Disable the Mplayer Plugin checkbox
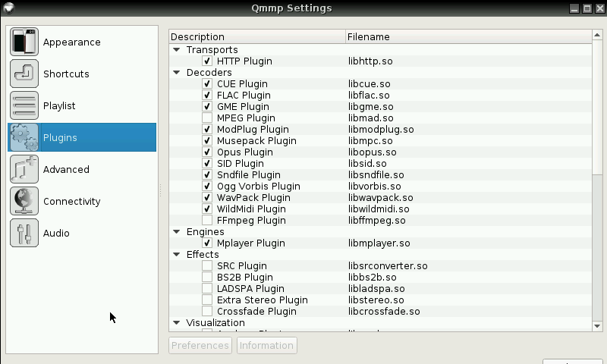Image resolution: width=607 pixels, height=364 pixels. (207, 243)
